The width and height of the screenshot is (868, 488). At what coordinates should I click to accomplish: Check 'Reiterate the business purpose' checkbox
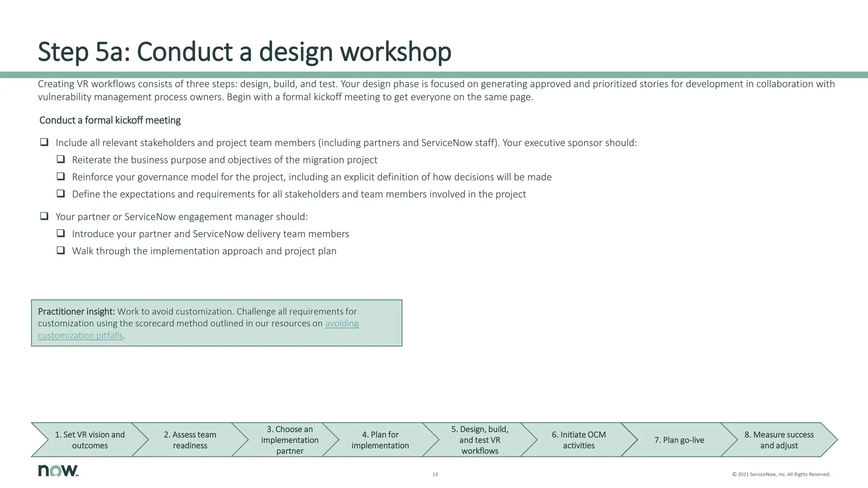pyautogui.click(x=61, y=159)
